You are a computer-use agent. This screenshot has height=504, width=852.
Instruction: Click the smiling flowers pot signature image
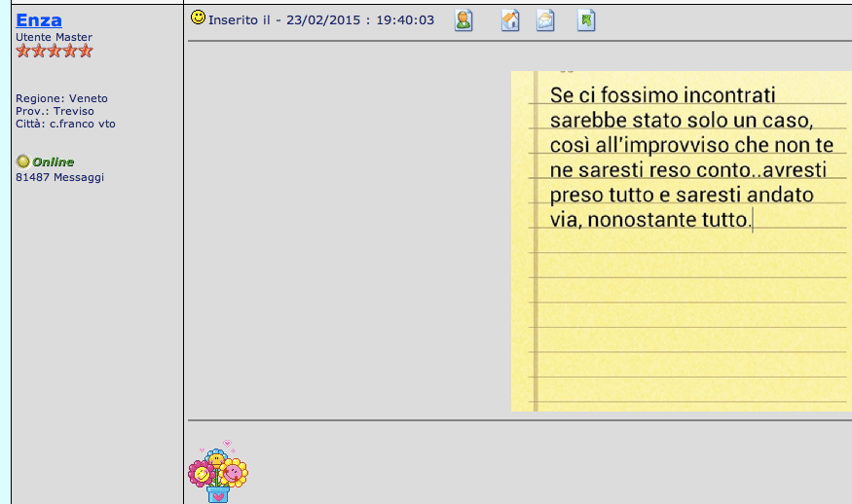(218, 472)
